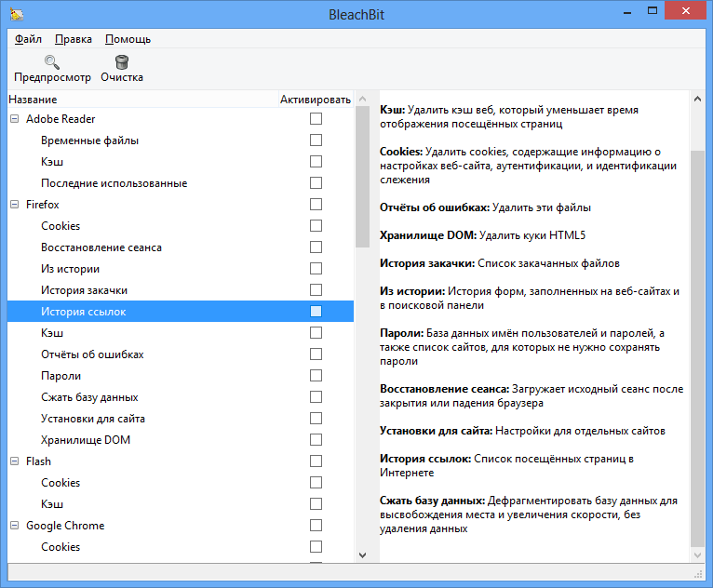Minimize the BleachBit window
Viewport: 713px width, 588px height.
[x=628, y=12]
